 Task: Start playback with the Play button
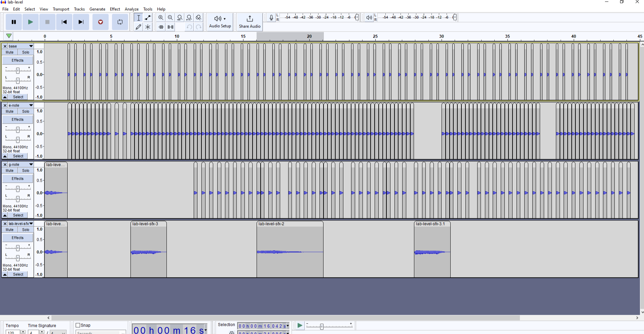[x=30, y=22]
